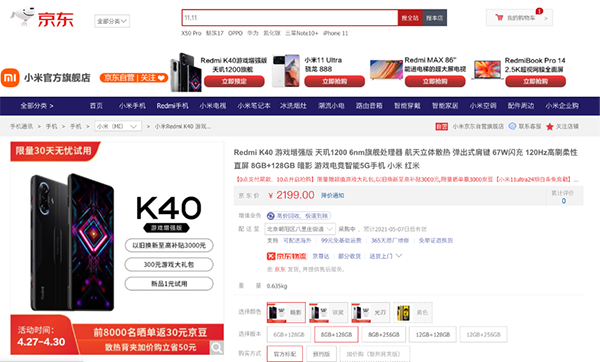Click the 365天原厂维修 link
The height and width of the screenshot is (362, 600).
pyautogui.click(x=390, y=240)
